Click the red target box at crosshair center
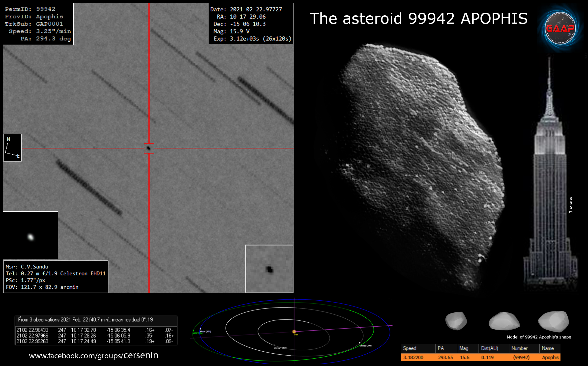588x366 pixels. point(149,148)
